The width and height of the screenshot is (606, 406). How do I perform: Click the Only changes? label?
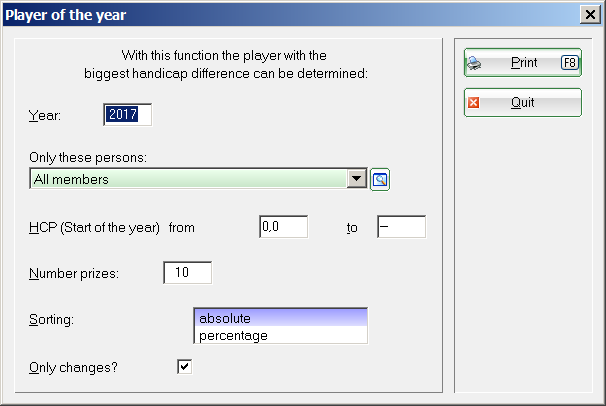(x=74, y=367)
